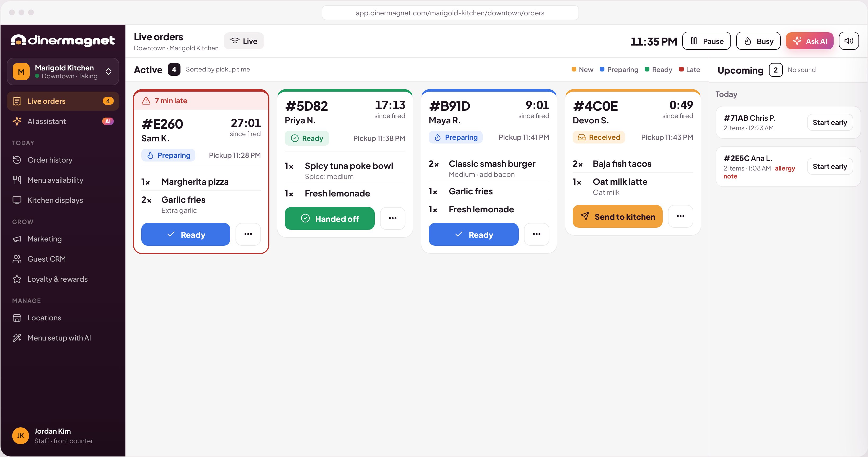The image size is (868, 457).
Task: Expand the Marigold Kitchen location switcher
Action: click(63, 71)
